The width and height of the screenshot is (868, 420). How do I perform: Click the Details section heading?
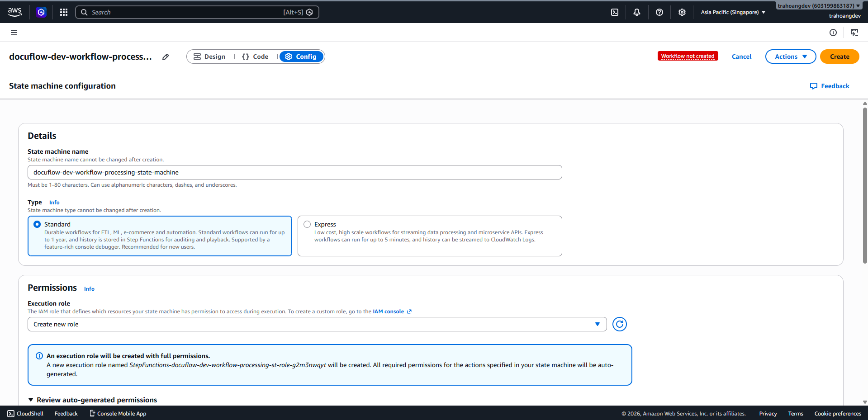[42, 136]
